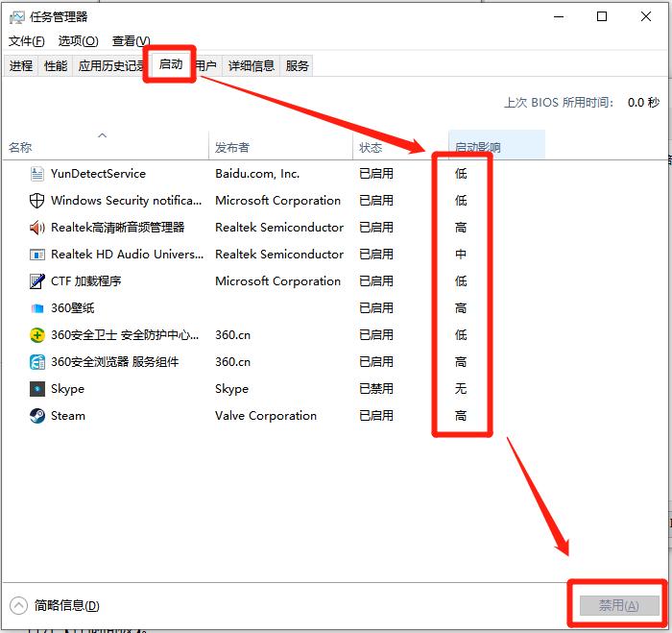Maximize the Task Manager window
672x633 pixels.
(602, 17)
